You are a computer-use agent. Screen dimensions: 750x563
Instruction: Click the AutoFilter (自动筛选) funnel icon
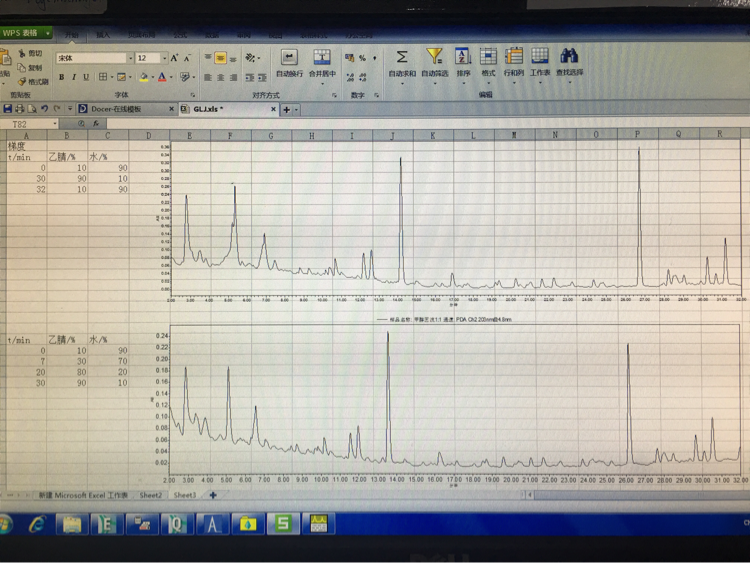pos(435,56)
